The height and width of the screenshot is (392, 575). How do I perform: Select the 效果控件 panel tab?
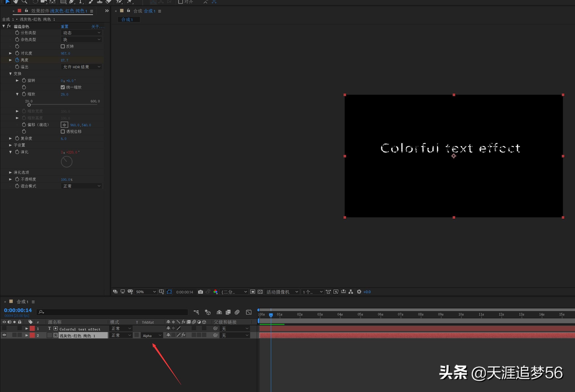point(40,11)
